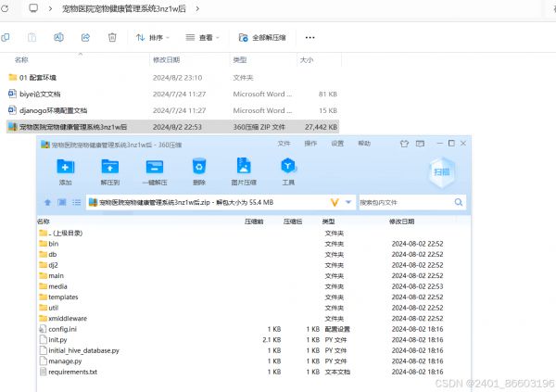This screenshot has height=392, width=556.
Task: Click the One-click Extract (一键解压) icon
Action: click(155, 167)
